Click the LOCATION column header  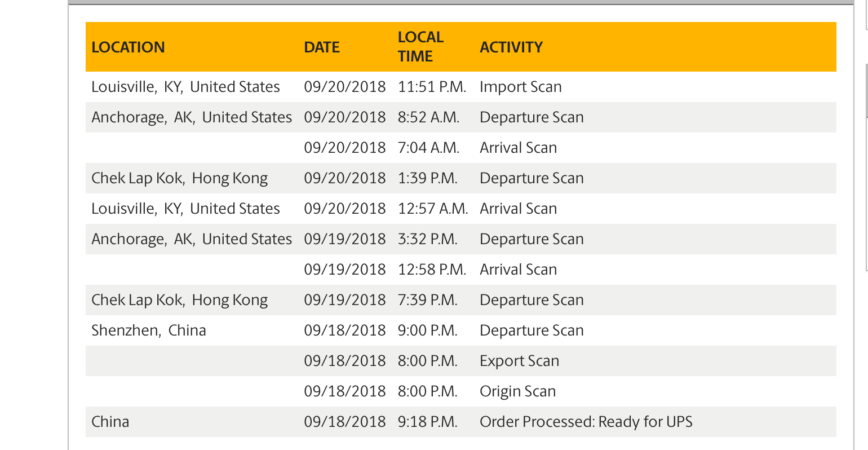click(128, 47)
